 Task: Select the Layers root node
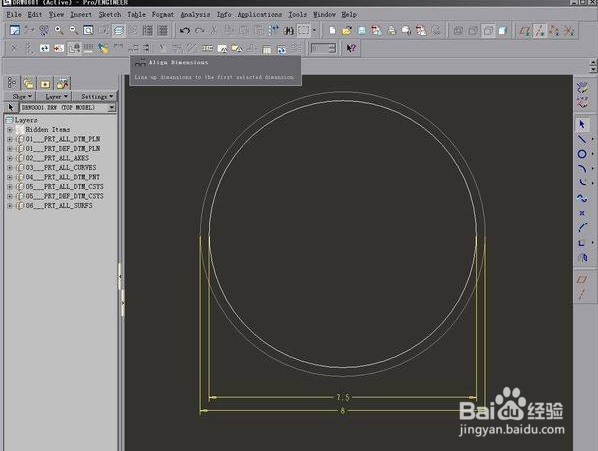(26, 120)
